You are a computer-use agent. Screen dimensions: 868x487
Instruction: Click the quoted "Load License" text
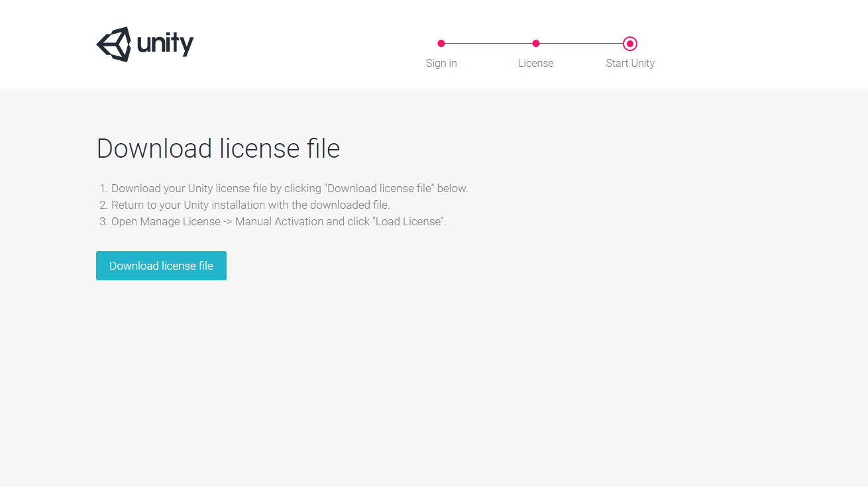click(x=410, y=221)
